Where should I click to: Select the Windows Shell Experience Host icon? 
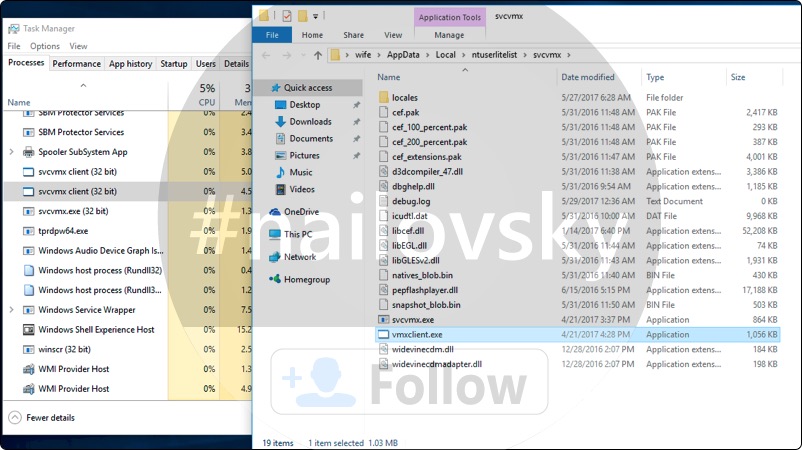click(x=29, y=330)
